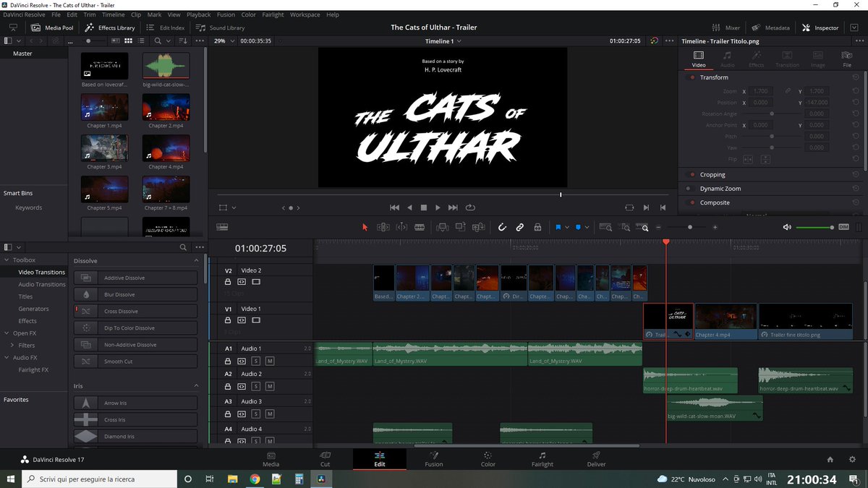868x488 pixels.
Task: Toggle the Media Pool panel button
Action: tap(51, 27)
